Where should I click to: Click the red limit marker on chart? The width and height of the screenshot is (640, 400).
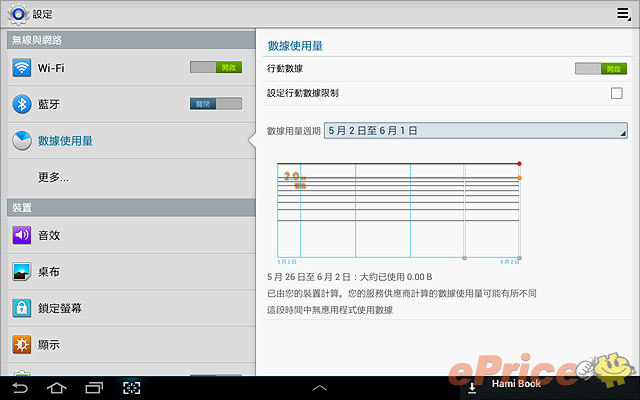pyautogui.click(x=520, y=163)
